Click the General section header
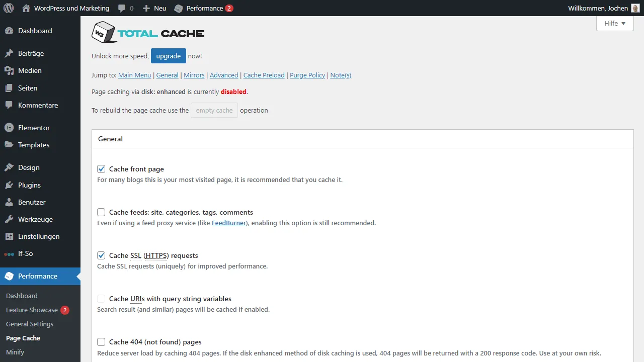This screenshot has width=644, height=362. [x=362, y=139]
